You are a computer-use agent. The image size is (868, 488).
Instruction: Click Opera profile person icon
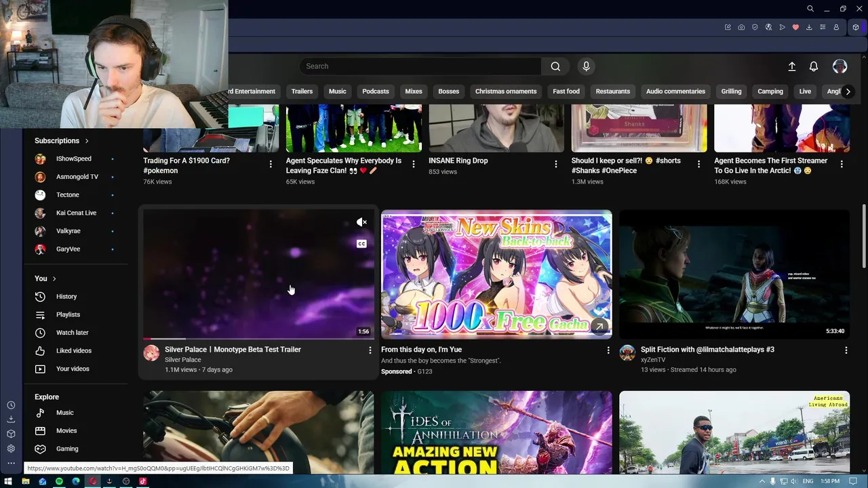click(x=836, y=27)
